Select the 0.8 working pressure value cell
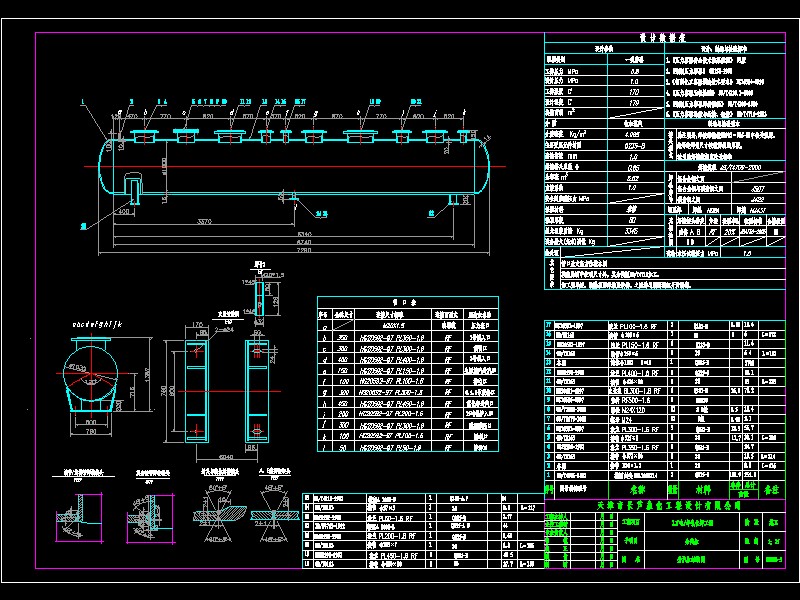Viewport: 800px width, 600px height. [633, 72]
